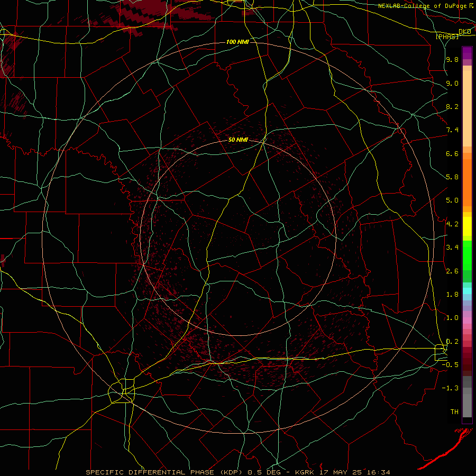Click the 9.8 value on color scale
476x476 pixels.
coord(452,59)
